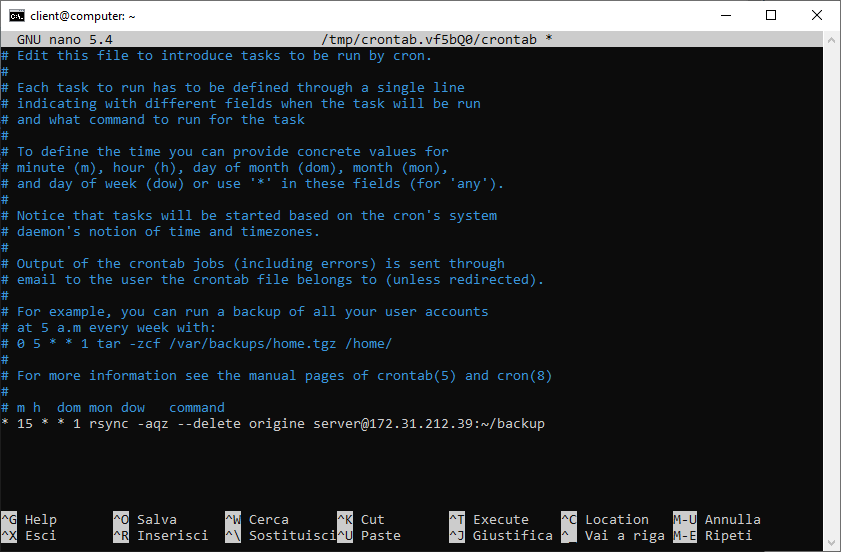The width and height of the screenshot is (841, 552).
Task: Click the crontab file path in nano header
Action: pos(429,40)
